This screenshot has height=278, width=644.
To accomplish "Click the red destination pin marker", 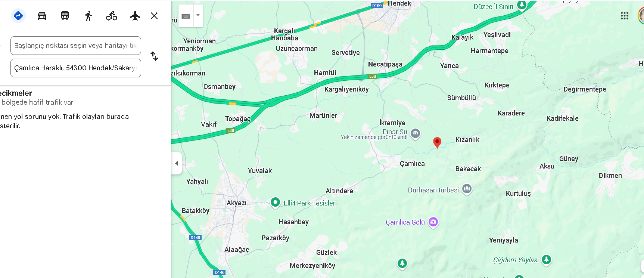I will pyautogui.click(x=437, y=143).
